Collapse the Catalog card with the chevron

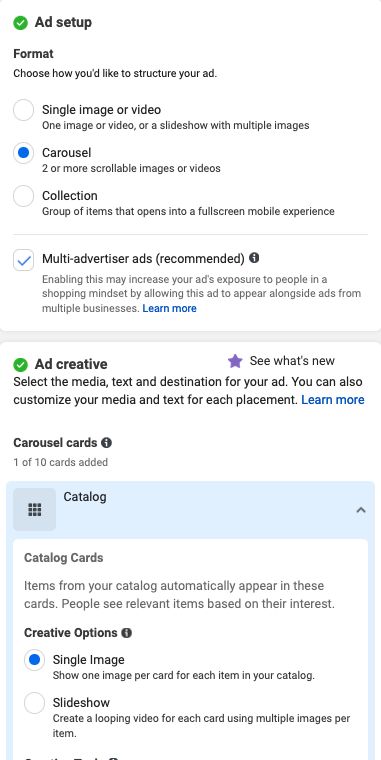361,510
